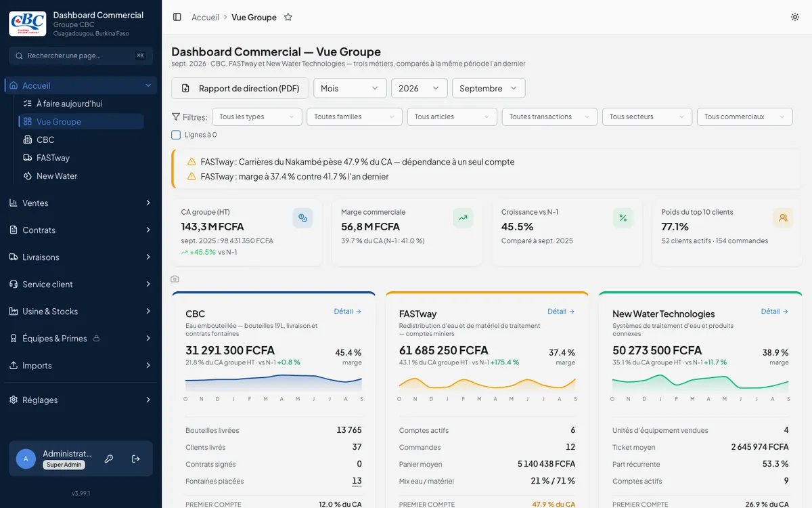812x508 pixels.
Task: Click the camera snapshot icon
Action: tap(175, 279)
